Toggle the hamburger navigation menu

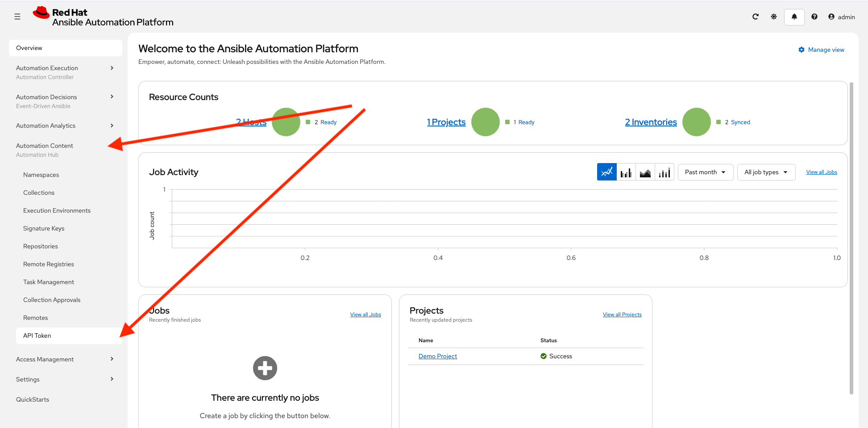pyautogui.click(x=17, y=17)
